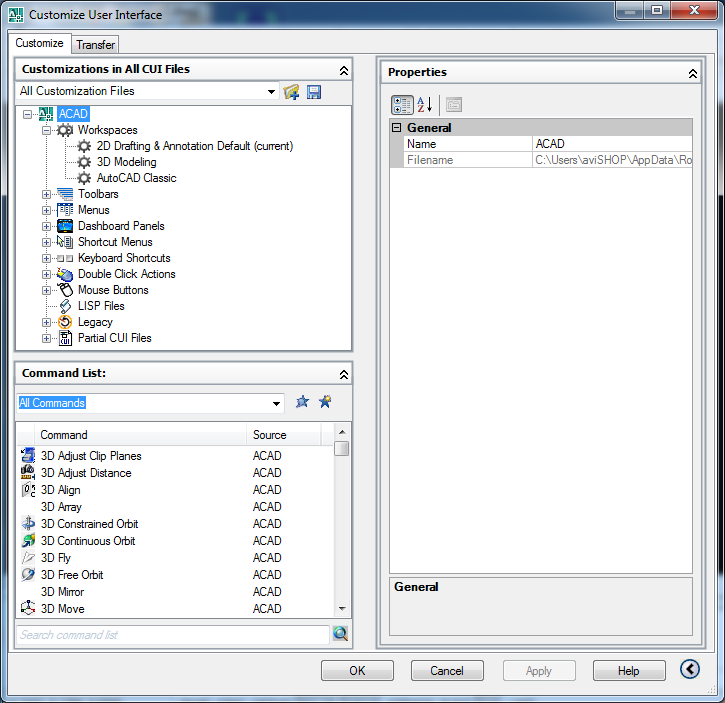
Task: Click the Keyboard Shortcuts node icon
Action: [65, 258]
